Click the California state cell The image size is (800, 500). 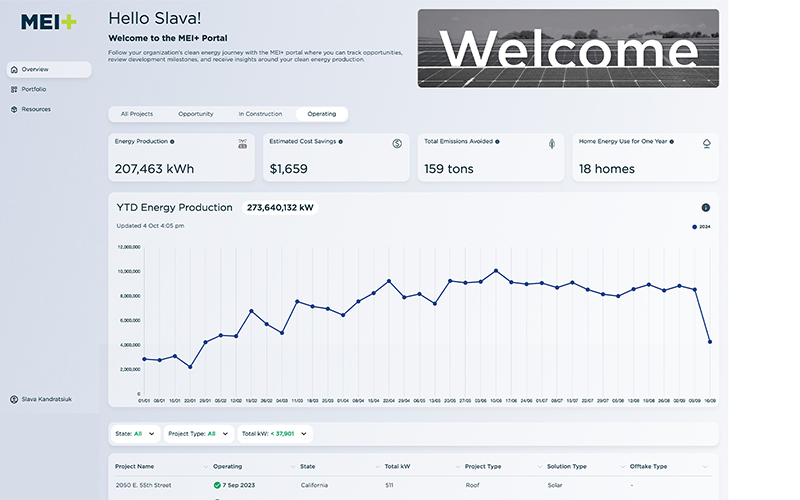[x=314, y=485]
